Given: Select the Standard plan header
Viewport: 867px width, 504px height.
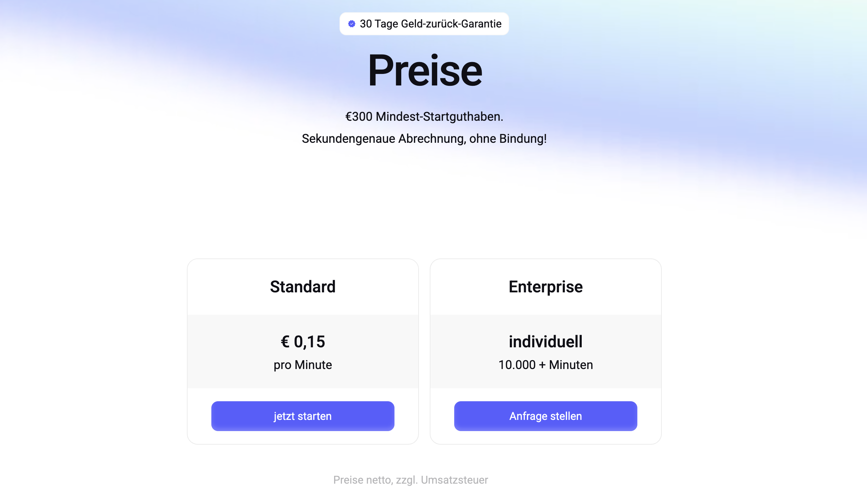Looking at the screenshot, I should (x=303, y=287).
